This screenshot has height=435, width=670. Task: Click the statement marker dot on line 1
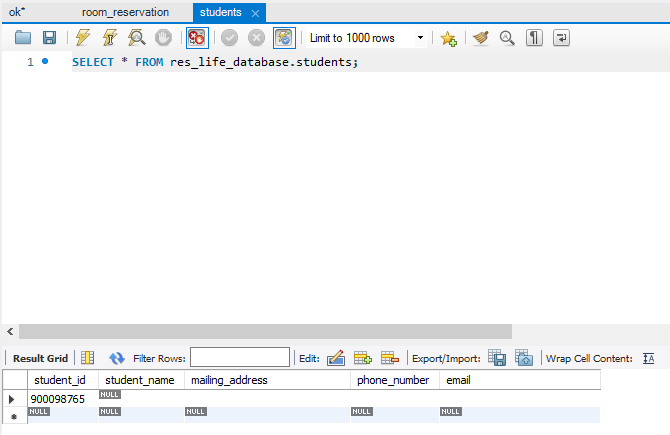[45, 61]
